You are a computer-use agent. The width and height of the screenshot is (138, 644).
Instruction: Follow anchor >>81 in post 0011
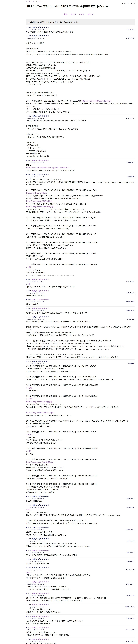click(x=29, y=451)
